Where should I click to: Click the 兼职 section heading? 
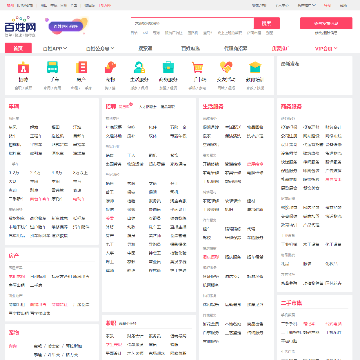pos(111,323)
